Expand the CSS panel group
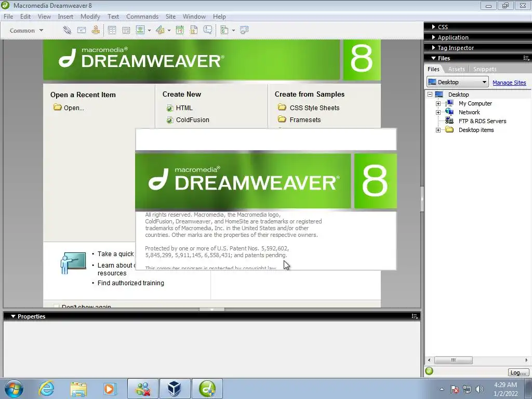 433,27
